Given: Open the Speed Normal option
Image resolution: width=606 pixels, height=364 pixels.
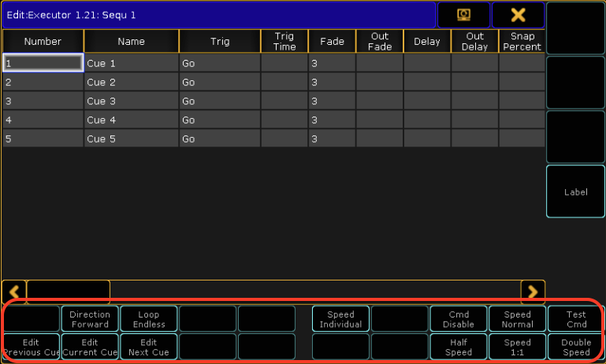Looking at the screenshot, I should pos(517,319).
